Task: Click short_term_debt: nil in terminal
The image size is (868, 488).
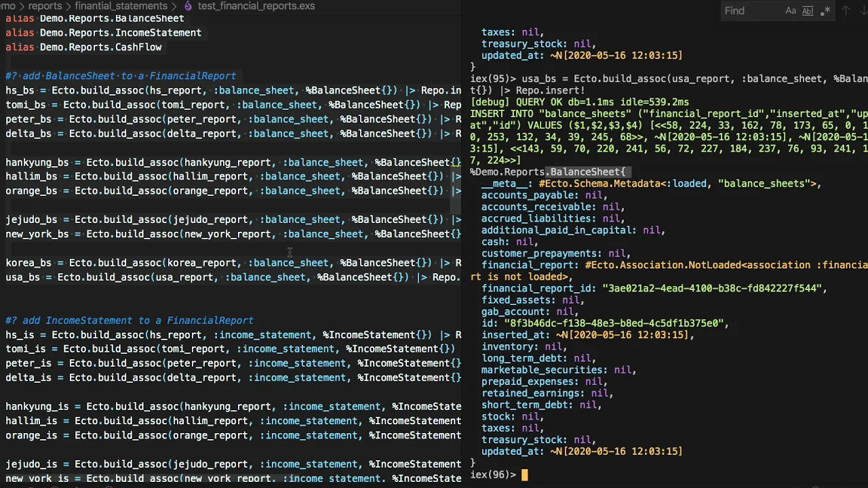Action: pos(541,405)
